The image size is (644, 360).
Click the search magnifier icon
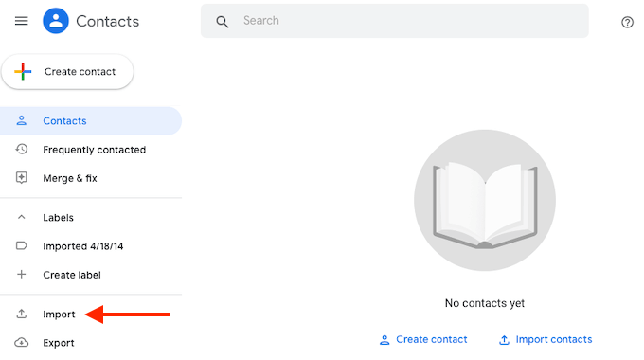pos(223,22)
